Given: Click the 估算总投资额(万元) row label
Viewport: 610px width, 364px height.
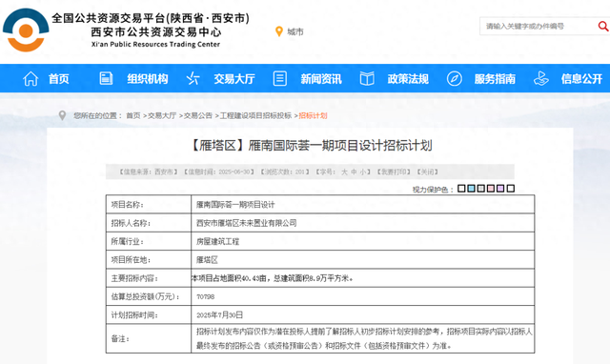Looking at the screenshot, I should [146, 296].
